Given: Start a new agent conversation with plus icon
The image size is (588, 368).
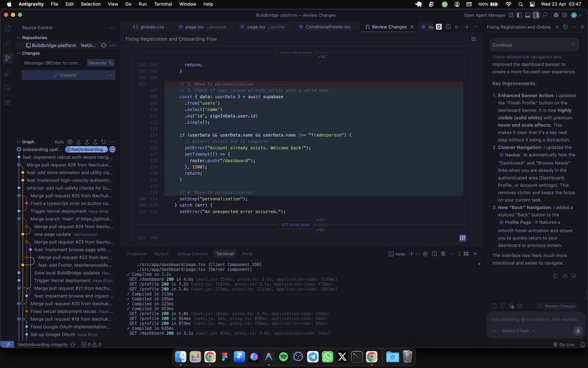Looking at the screenshot, I should click(557, 27).
